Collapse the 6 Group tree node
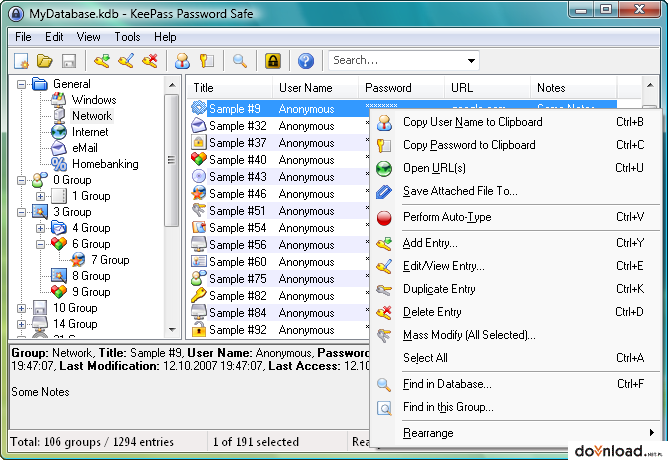668x460 pixels. click(x=40, y=244)
